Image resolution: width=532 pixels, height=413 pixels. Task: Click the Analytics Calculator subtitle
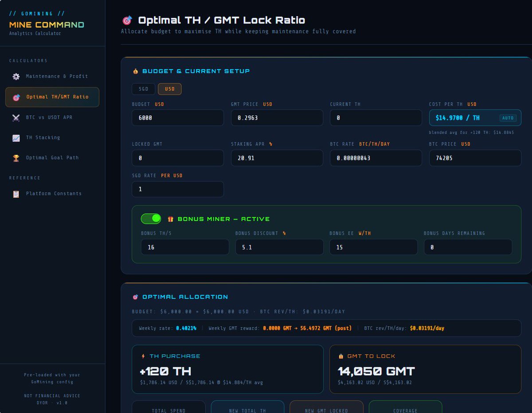coord(35,33)
